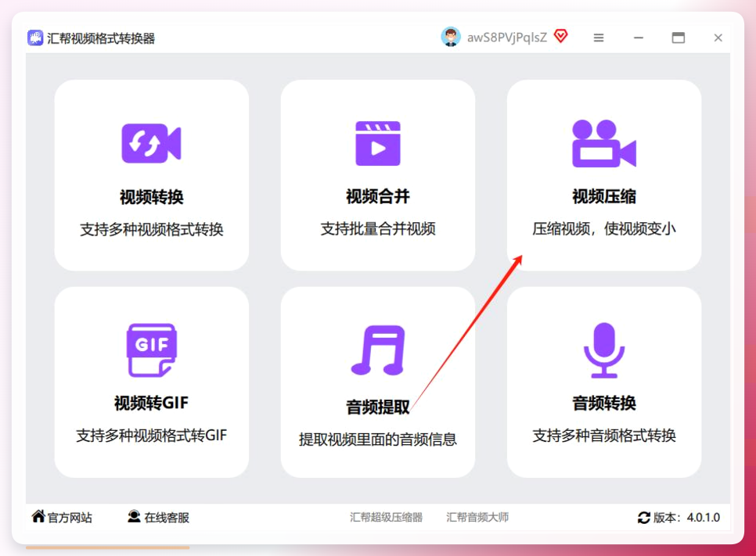Screen dimensions: 756x556
Task: Close the converter window
Action: [x=718, y=38]
